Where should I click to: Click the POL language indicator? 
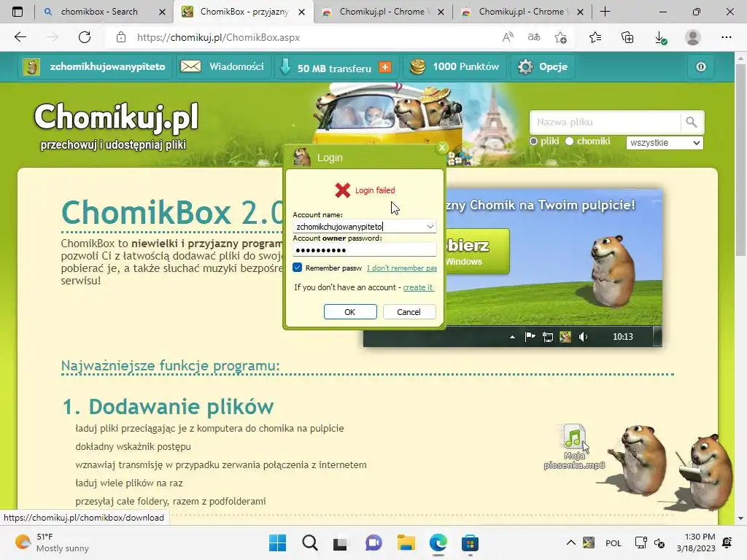coord(613,543)
